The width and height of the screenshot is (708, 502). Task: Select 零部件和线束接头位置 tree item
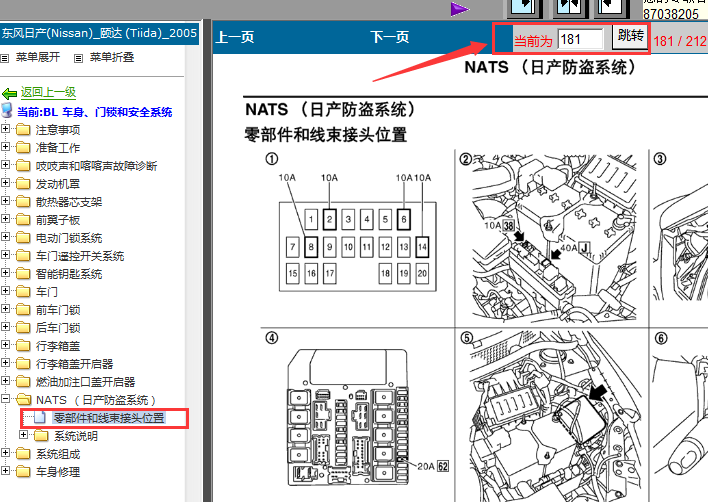coord(109,418)
